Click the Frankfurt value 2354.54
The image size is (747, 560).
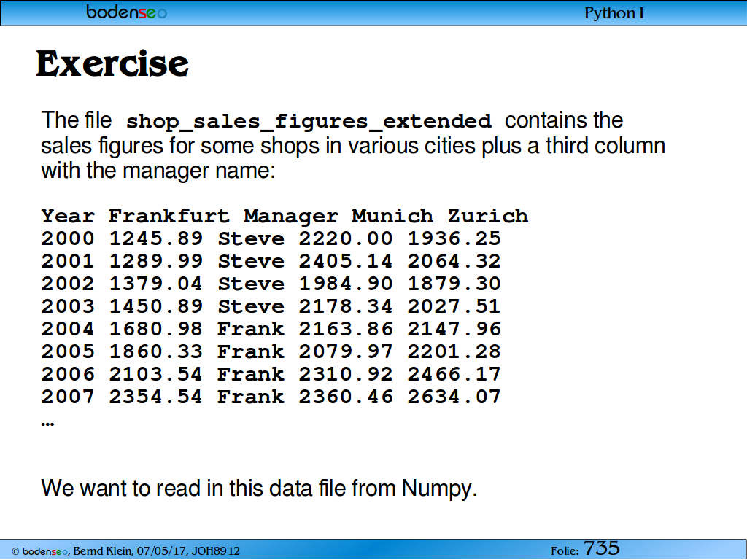click(x=156, y=397)
